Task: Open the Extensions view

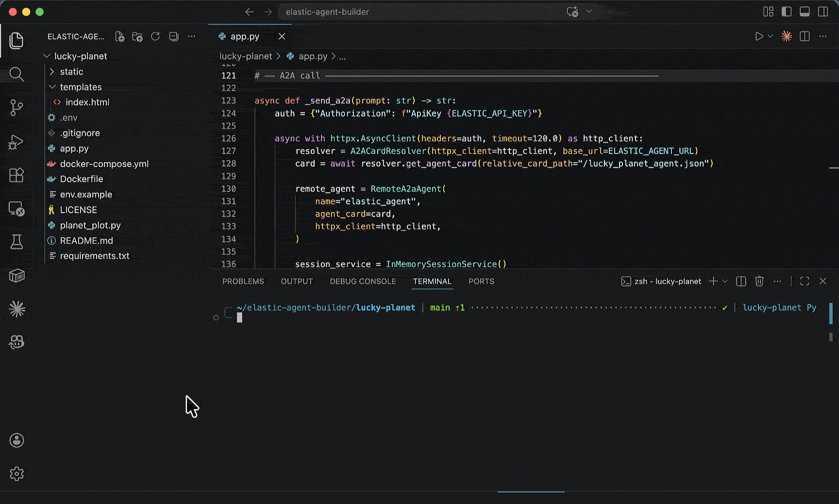Action: [x=17, y=175]
